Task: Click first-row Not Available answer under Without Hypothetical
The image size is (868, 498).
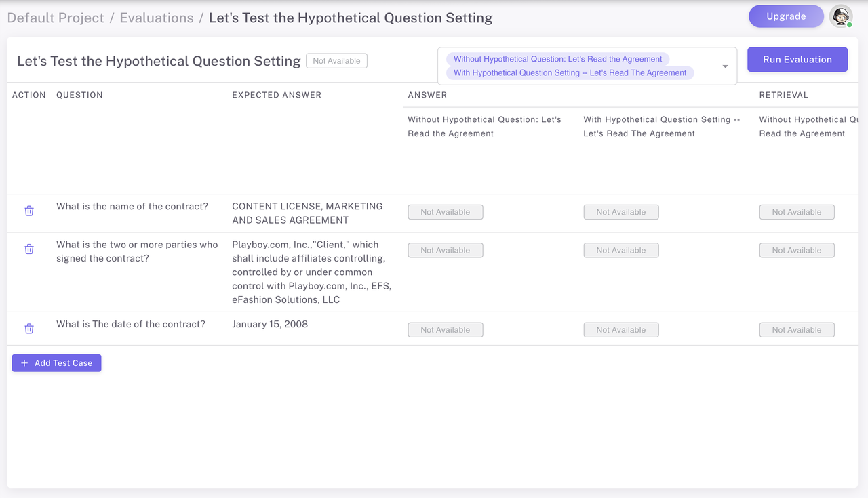Action: tap(445, 212)
